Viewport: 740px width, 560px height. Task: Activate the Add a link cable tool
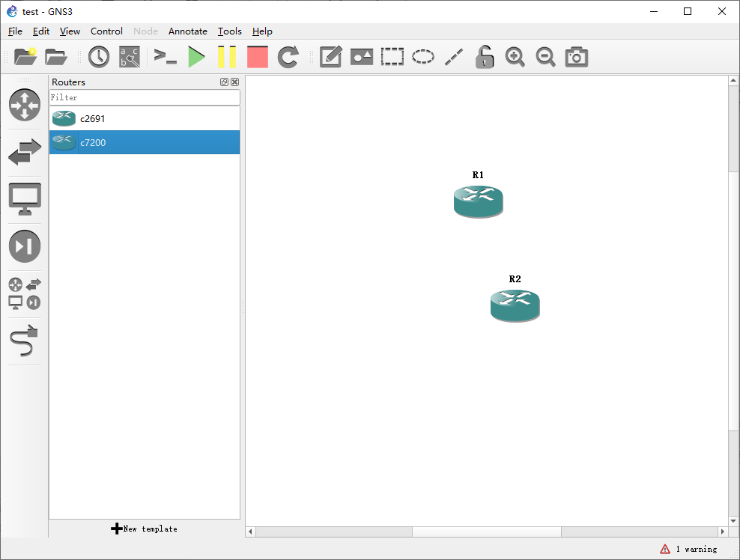coord(24,341)
